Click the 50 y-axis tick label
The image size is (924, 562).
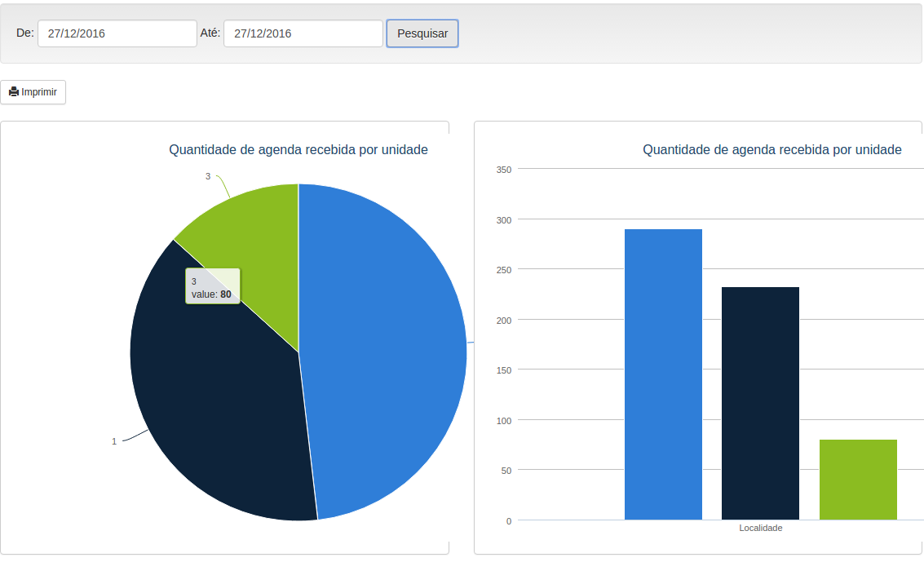pos(506,471)
